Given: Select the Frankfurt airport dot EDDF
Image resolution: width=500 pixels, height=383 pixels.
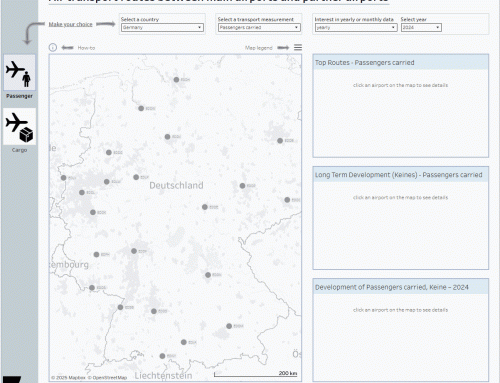Looking at the screenshot, I should [x=134, y=251].
